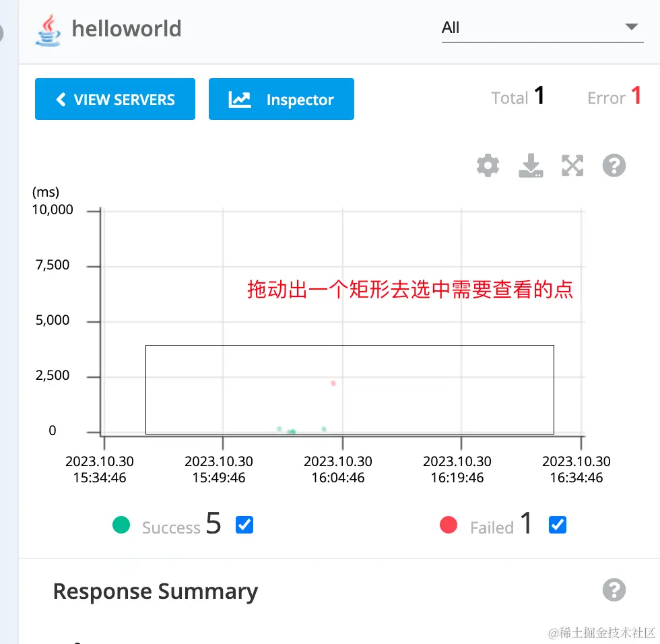
Task: Click the red failed point in the chart
Action: [333, 383]
